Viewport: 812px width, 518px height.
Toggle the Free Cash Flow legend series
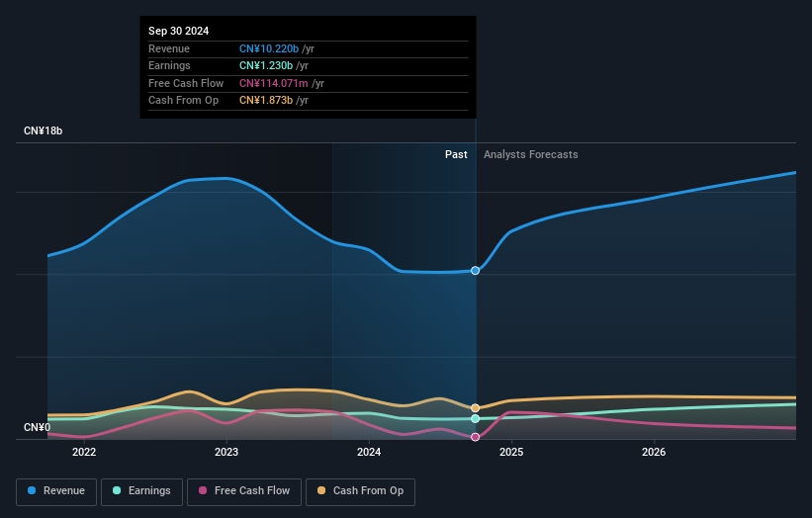[244, 491]
